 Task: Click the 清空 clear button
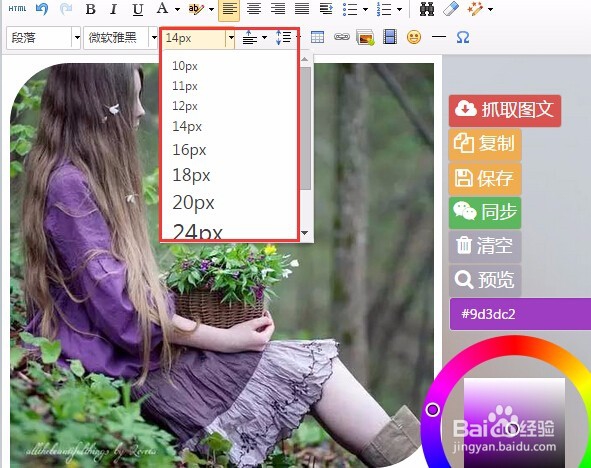[485, 246]
